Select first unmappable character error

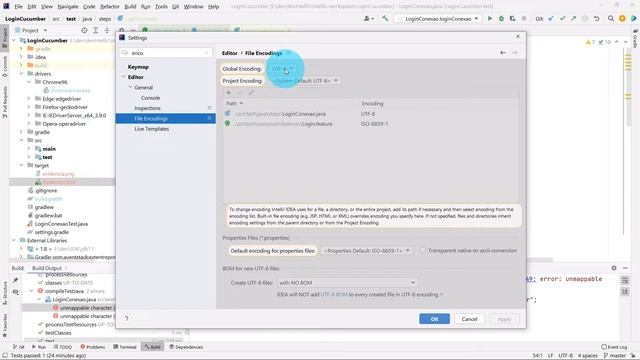click(84, 308)
